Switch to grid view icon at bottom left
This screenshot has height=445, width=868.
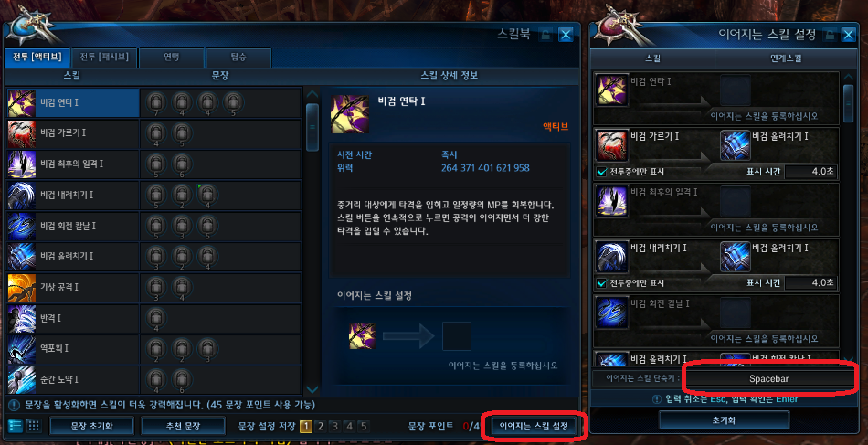pyautogui.click(x=34, y=426)
